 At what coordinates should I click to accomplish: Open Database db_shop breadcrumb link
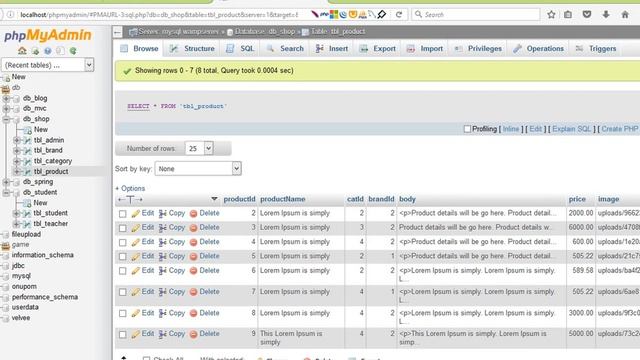[x=264, y=32]
